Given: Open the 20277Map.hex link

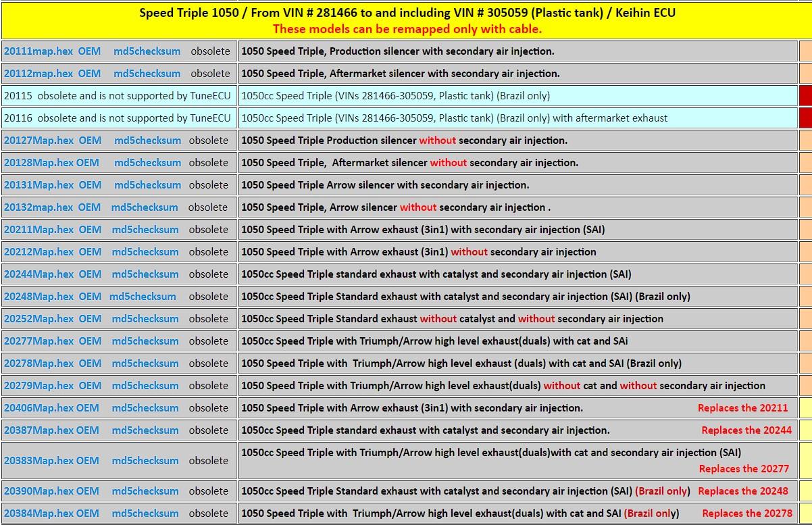Looking at the screenshot, I should pos(39,341).
